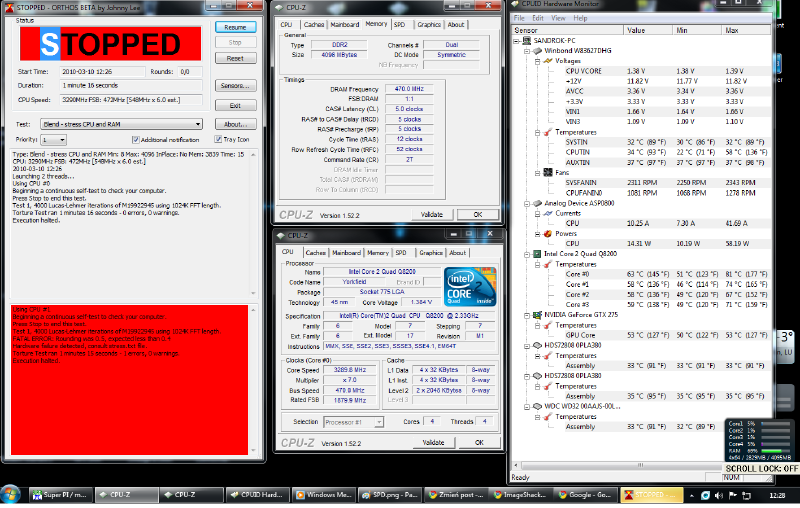Click the Max column header

point(746,30)
